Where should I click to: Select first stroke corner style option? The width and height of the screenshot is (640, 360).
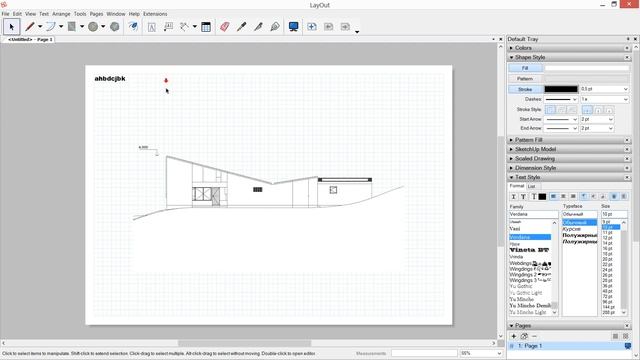(550, 110)
